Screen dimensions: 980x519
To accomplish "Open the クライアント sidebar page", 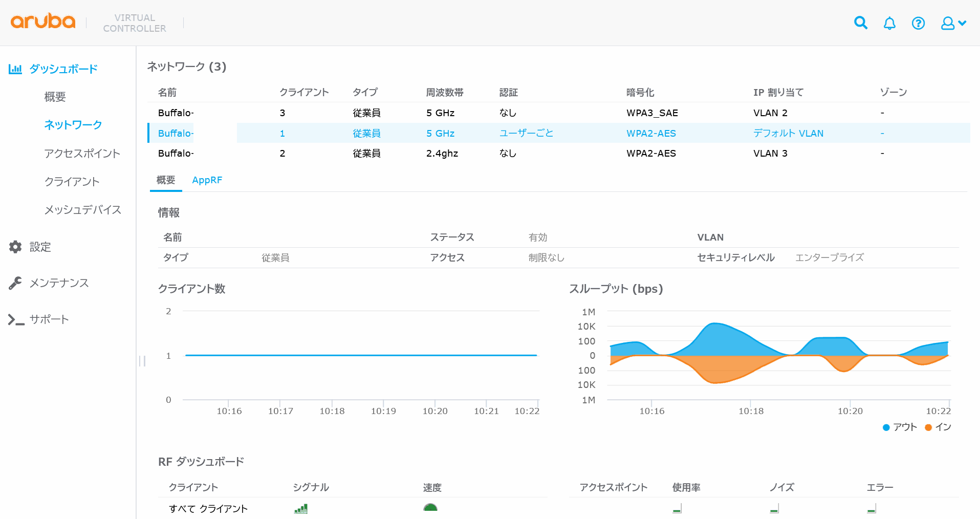I will point(72,182).
